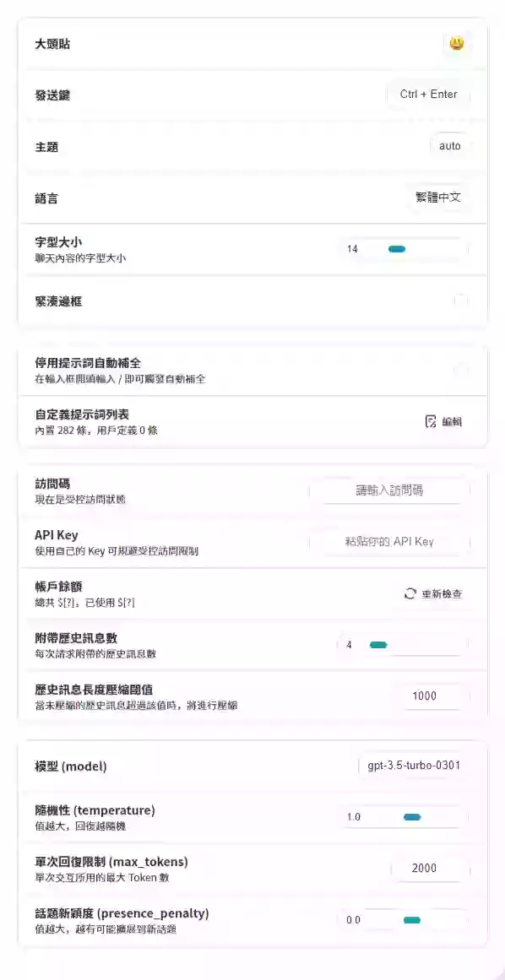Click the edit icon for custom prompt list
Image resolution: width=505 pixels, height=980 pixels.
(430, 422)
